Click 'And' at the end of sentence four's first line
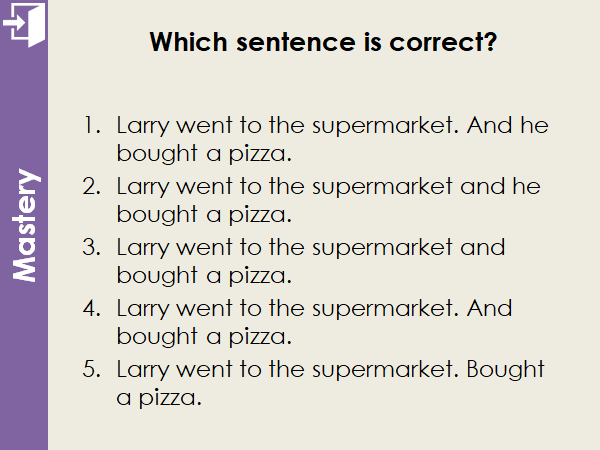 tap(489, 308)
